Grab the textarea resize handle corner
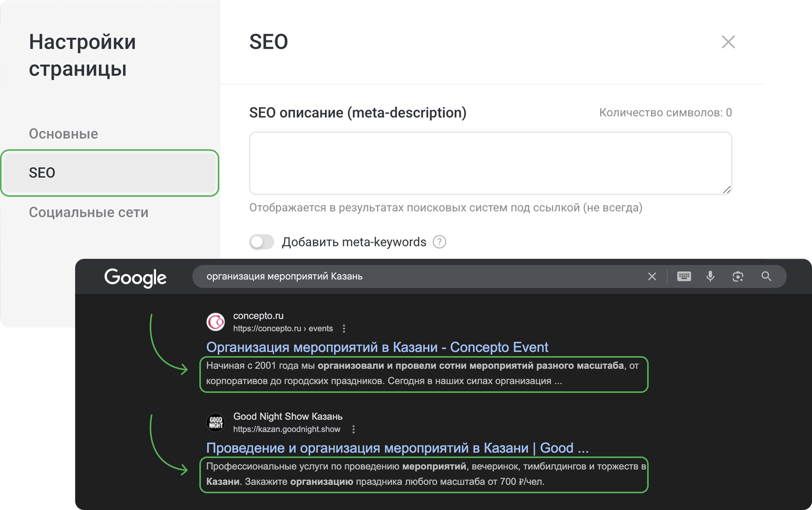The height and width of the screenshot is (510, 812). coord(727,190)
